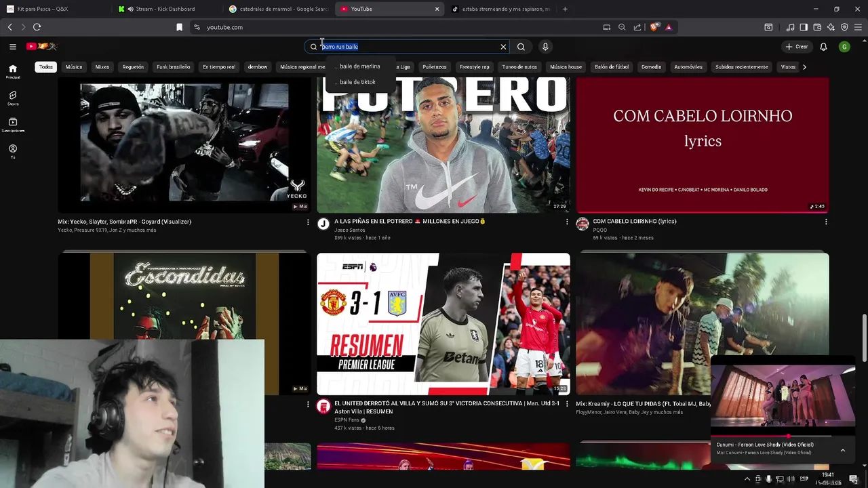Open the Windows notification center icon
The image size is (868, 488).
[x=854, y=479]
